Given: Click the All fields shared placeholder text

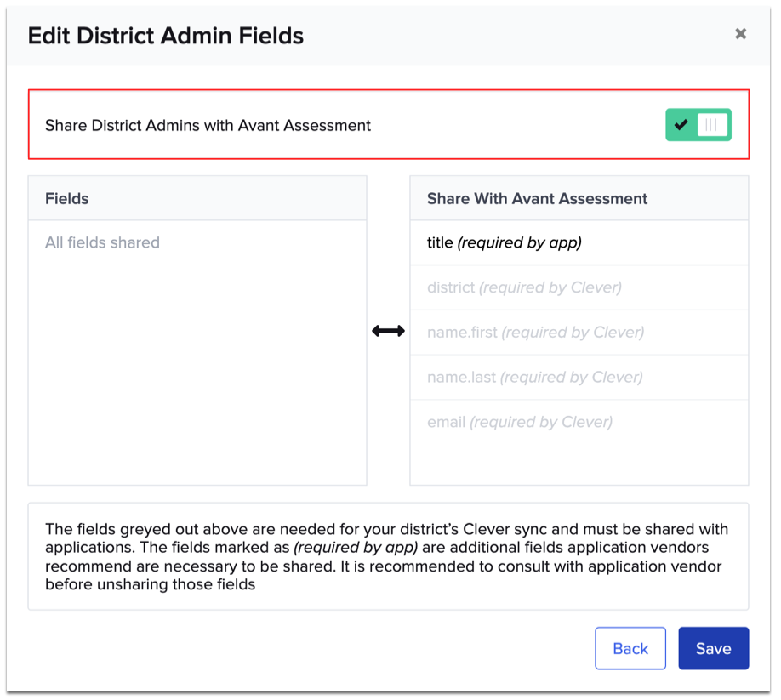Looking at the screenshot, I should point(102,242).
